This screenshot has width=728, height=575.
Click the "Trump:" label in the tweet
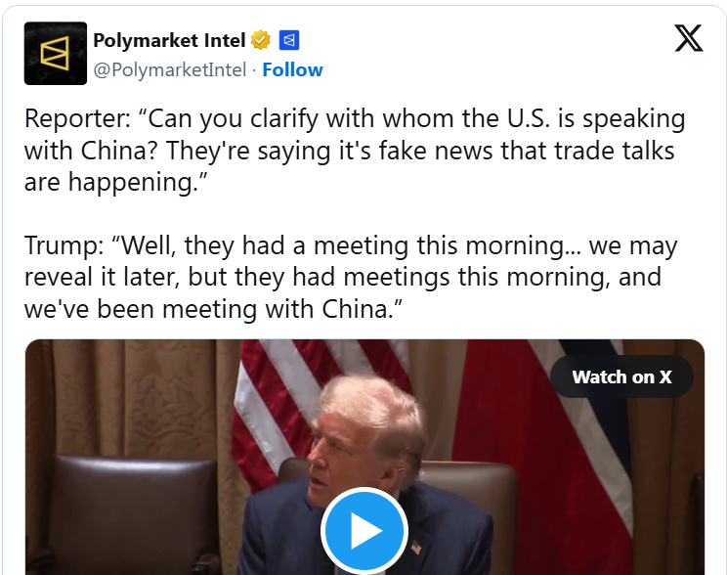pos(64,245)
